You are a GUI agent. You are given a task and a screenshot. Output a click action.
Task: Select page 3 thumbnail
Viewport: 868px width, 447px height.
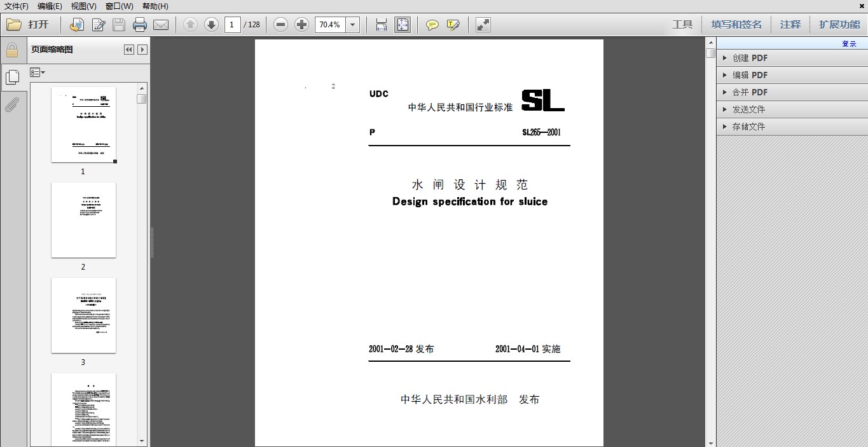(83, 315)
